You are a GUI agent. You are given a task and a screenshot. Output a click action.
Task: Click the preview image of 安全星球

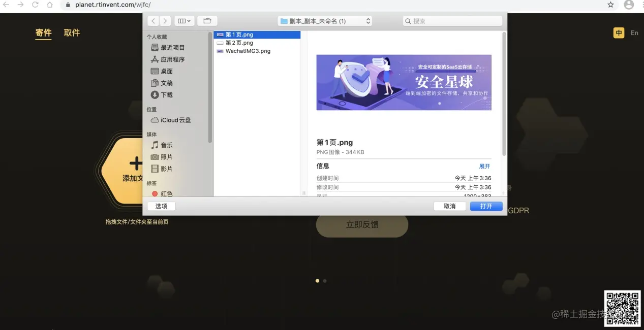(404, 82)
